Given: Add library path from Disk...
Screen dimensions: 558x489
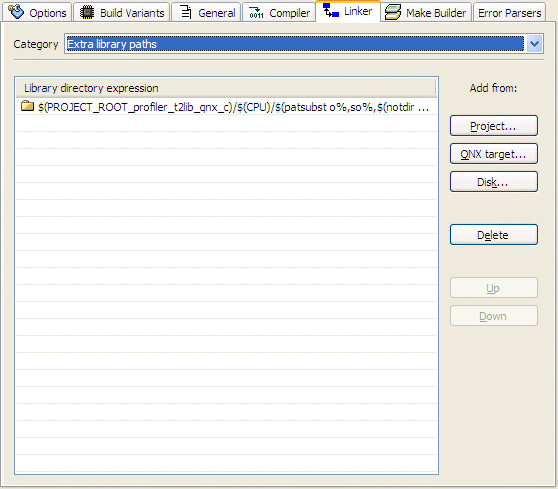Looking at the screenshot, I should (x=494, y=182).
